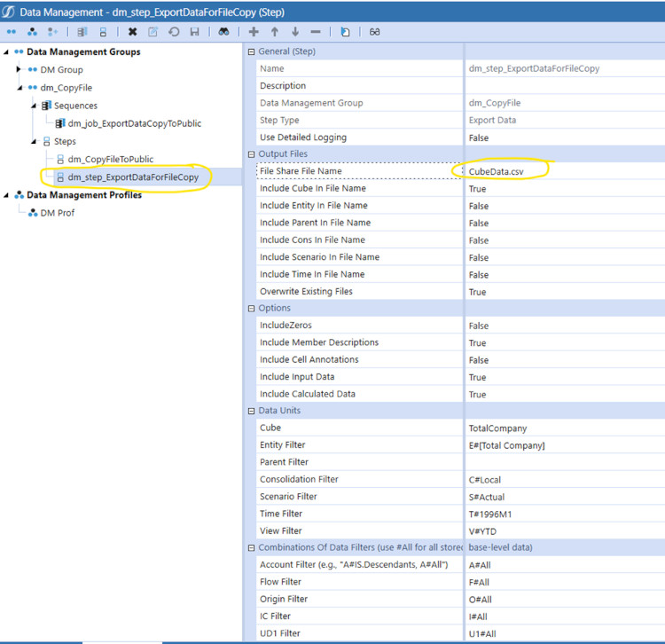Collapse the Output Files property section
This screenshot has height=644, width=665.
coord(251,154)
